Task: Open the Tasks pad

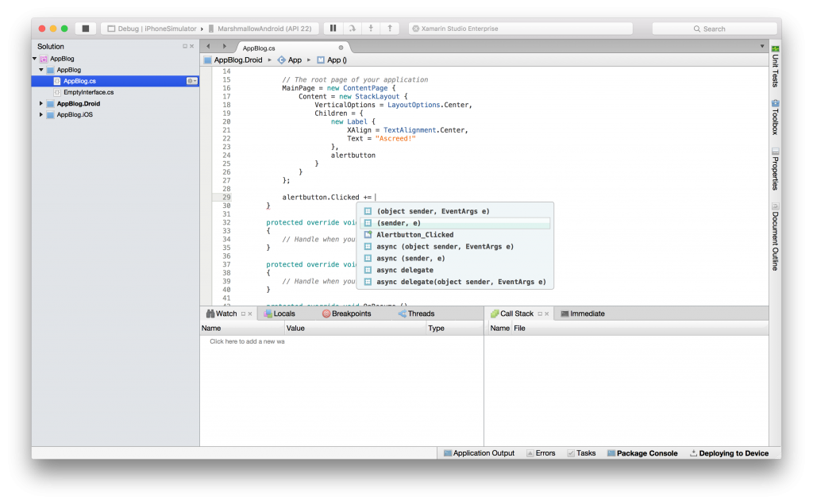Action: [581, 453]
